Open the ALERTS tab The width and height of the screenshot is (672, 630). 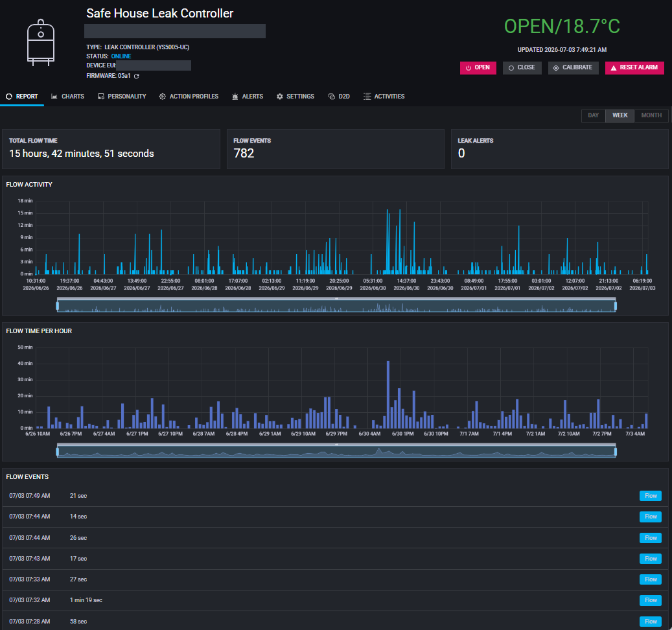pyautogui.click(x=248, y=97)
